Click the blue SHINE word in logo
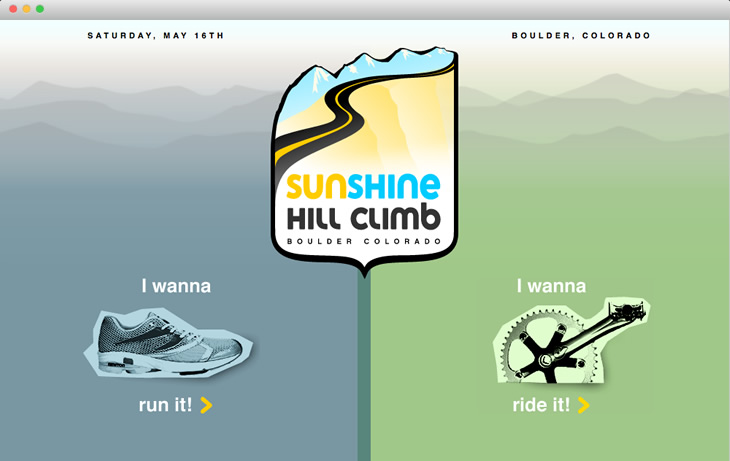This screenshot has height=461, width=730. [394, 186]
